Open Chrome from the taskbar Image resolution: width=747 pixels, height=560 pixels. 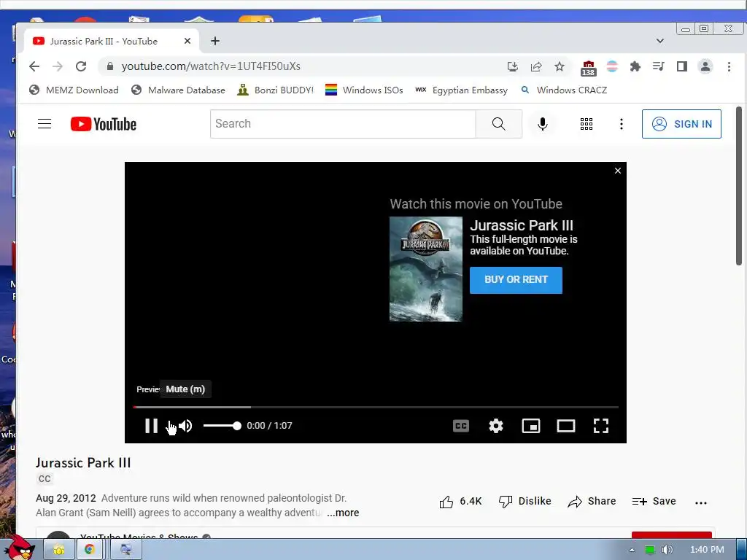pyautogui.click(x=90, y=550)
